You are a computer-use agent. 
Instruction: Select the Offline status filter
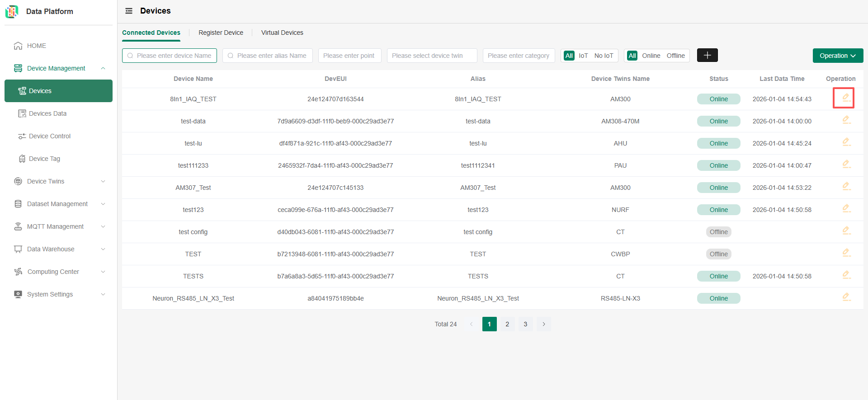675,56
